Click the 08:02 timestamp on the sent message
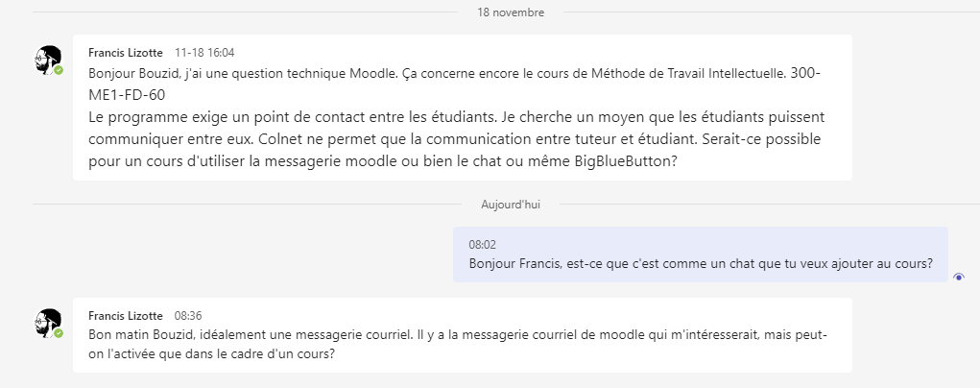The image size is (980, 388). point(482,245)
